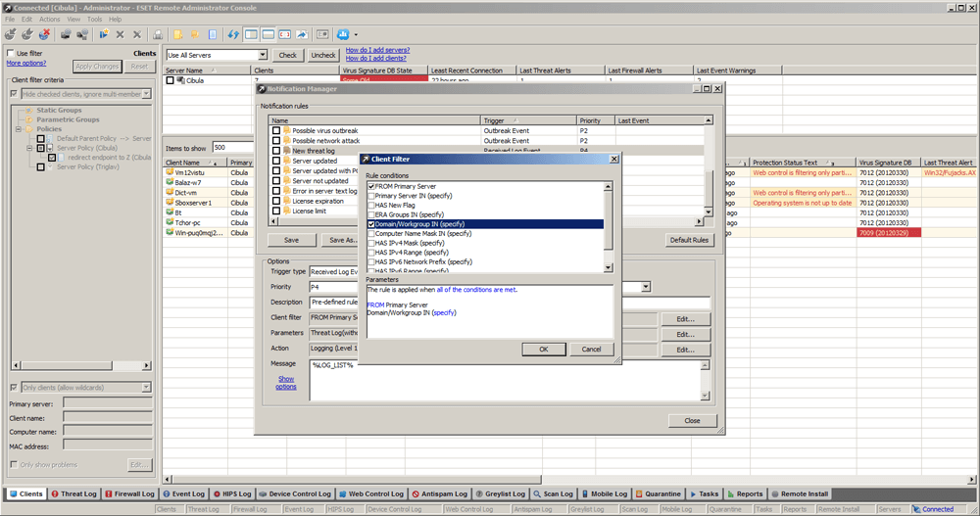Click Cancel in the Client Filter dialog
The height and width of the screenshot is (516, 980).
point(591,350)
